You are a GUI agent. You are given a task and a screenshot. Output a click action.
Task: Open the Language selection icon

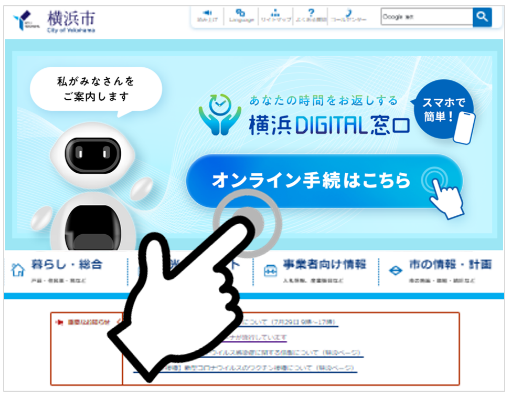[x=241, y=13]
